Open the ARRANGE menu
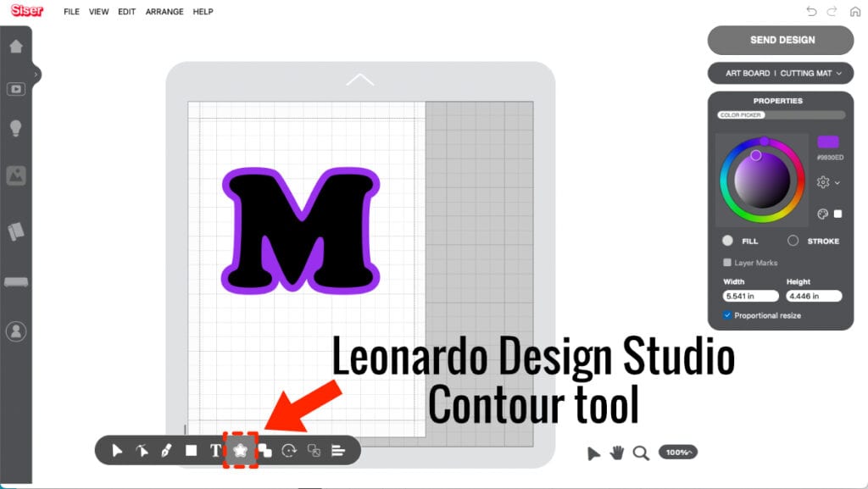This screenshot has width=868, height=489. [164, 12]
